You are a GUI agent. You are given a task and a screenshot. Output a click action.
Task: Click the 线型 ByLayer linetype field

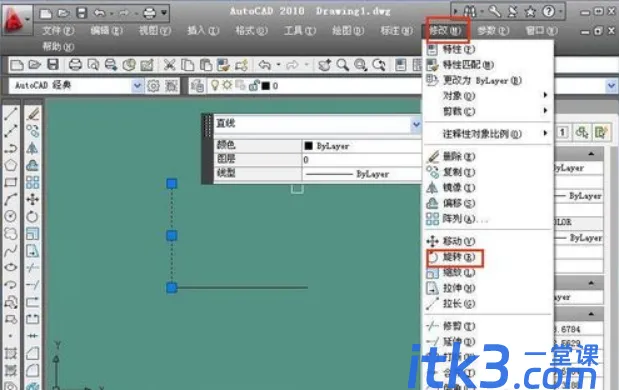[362, 173]
